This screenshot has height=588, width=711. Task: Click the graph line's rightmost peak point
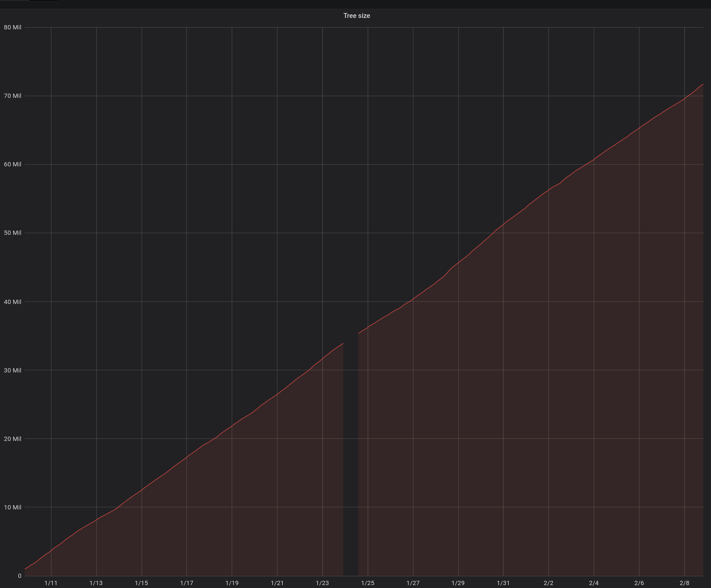tap(703, 84)
